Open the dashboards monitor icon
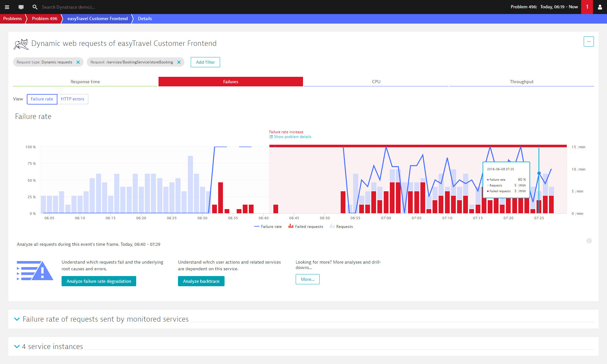Screen dimensions: 607x364 click(21, 7)
